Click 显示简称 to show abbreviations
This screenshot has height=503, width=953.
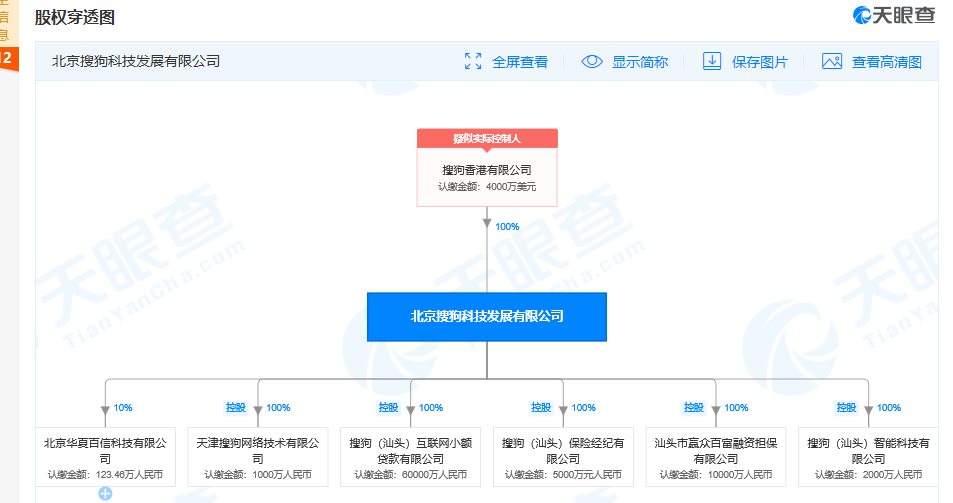pos(640,62)
